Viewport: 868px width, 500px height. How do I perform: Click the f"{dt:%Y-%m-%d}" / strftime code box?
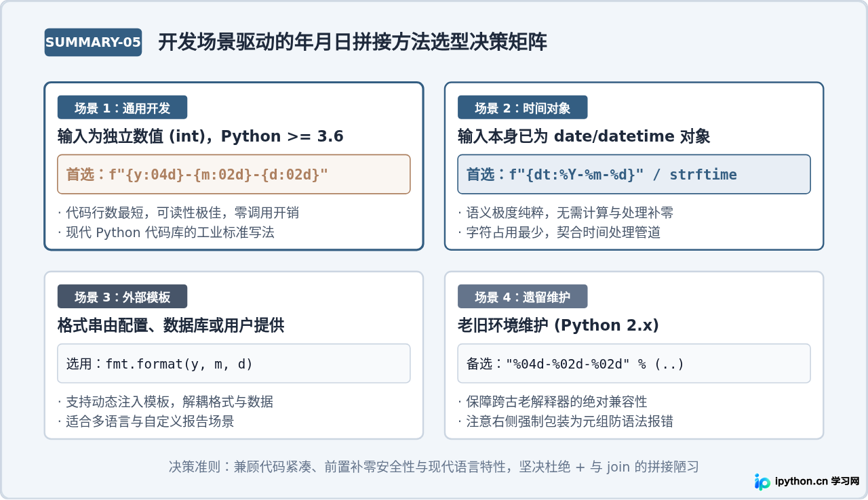634,174
